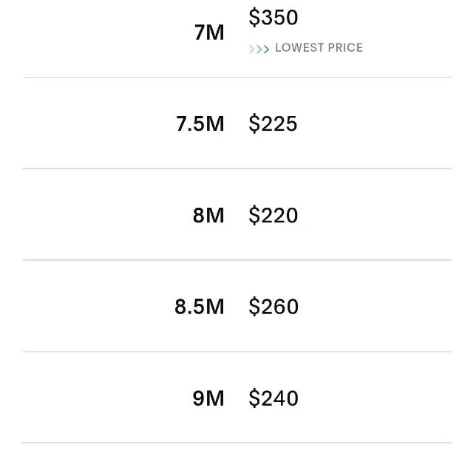Click the dollar sign of $240
This screenshot has height=476, width=476.
tap(254, 398)
